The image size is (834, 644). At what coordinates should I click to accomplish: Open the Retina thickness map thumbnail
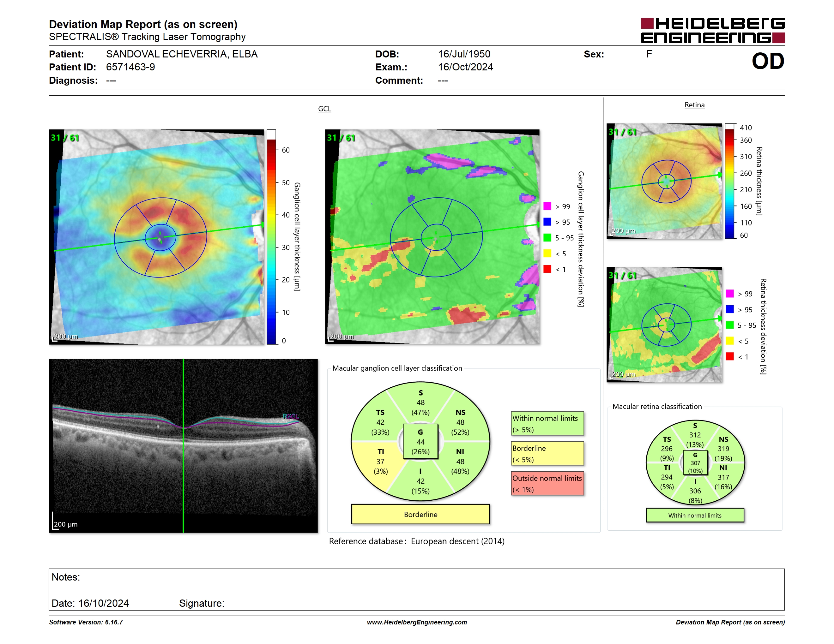(664, 181)
